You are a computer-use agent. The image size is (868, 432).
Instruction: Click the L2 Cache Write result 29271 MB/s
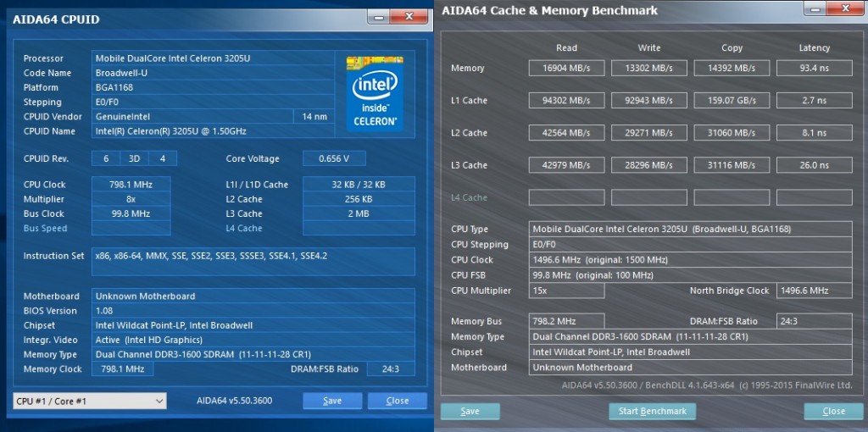click(x=648, y=133)
